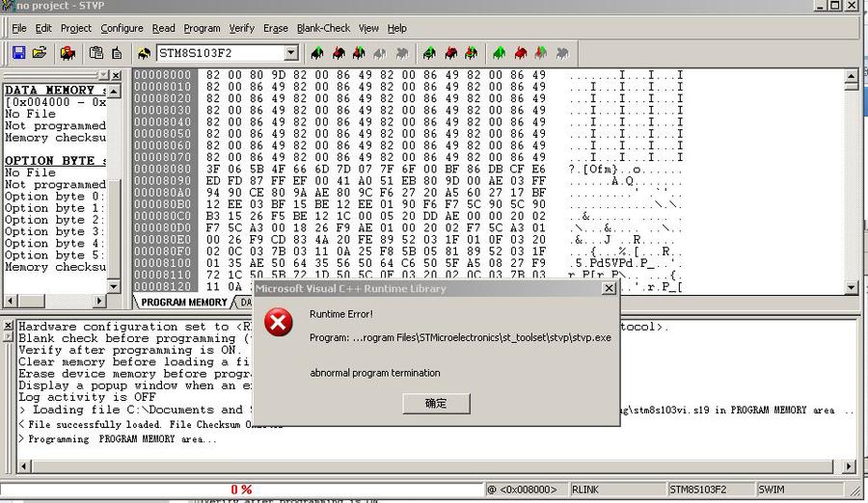This screenshot has height=503, width=868.
Task: Click the clipboard Copy icon in toolbar
Action: click(95, 53)
